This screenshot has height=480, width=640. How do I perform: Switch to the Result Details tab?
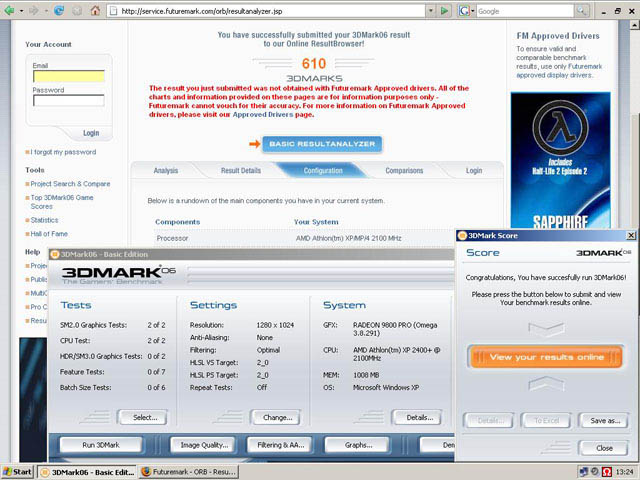click(240, 171)
